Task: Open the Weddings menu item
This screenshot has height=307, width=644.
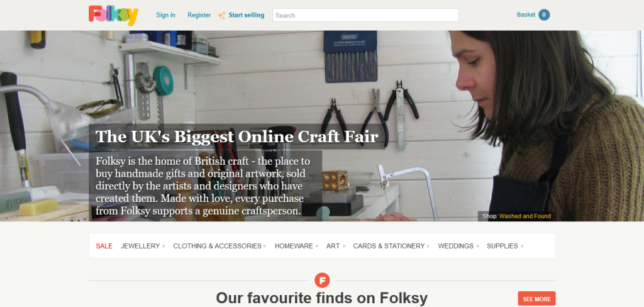Action: pos(455,246)
